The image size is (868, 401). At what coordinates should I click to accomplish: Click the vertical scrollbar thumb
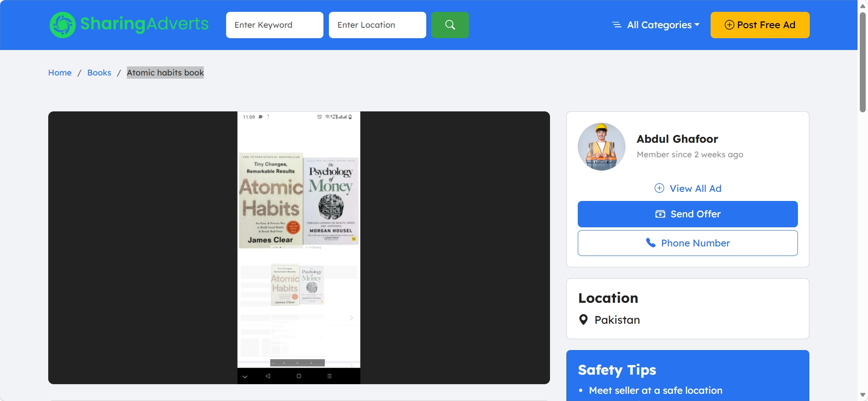(863, 62)
